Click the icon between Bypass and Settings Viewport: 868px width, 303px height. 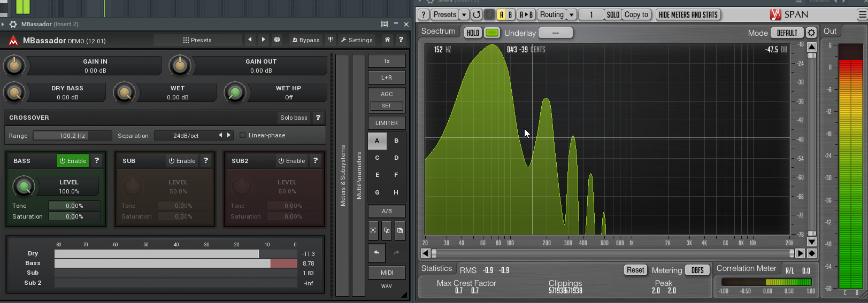[x=331, y=40]
